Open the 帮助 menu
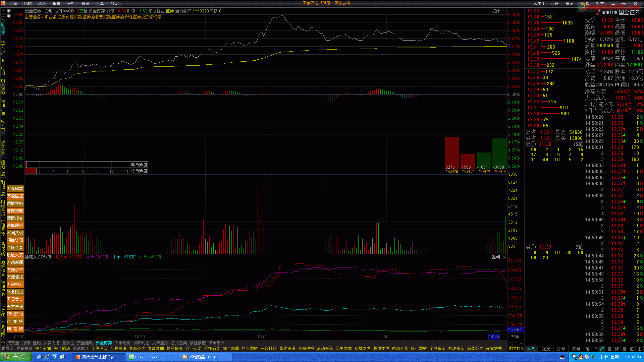Image resolution: width=644 pixels, height=362 pixels. pyautogui.click(x=114, y=3)
